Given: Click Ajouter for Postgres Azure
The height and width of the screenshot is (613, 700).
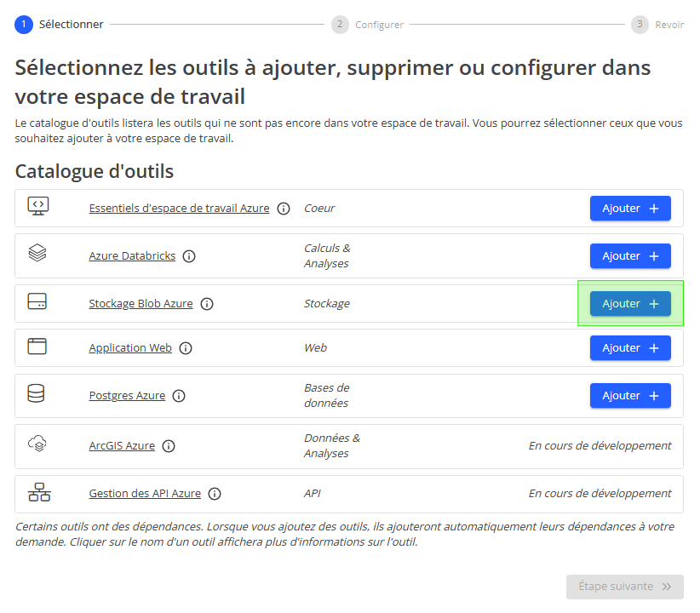Looking at the screenshot, I should click(630, 395).
